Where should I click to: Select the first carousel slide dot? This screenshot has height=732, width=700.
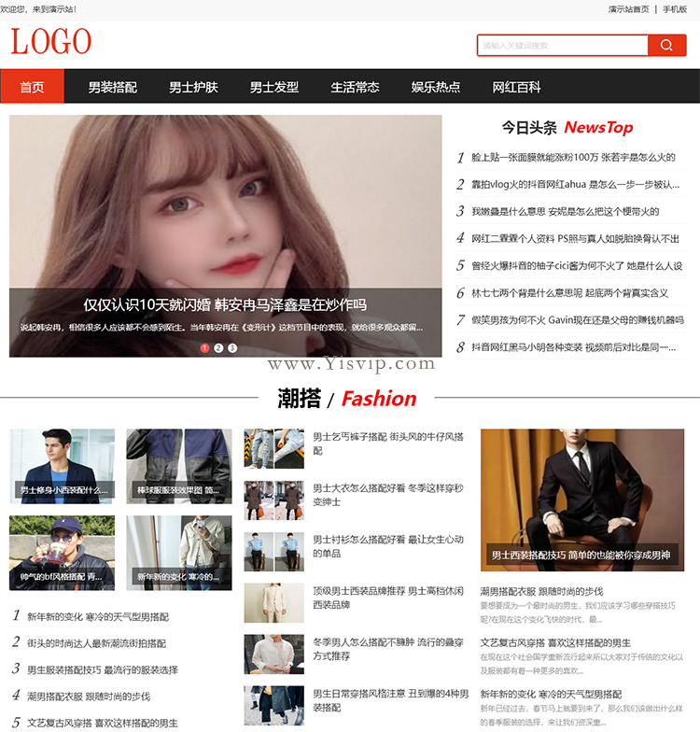point(204,348)
